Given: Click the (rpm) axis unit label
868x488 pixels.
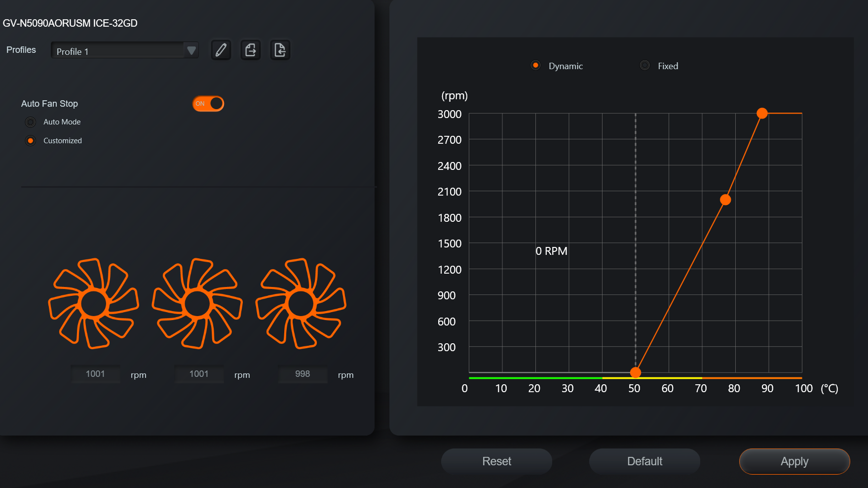Looking at the screenshot, I should (454, 95).
